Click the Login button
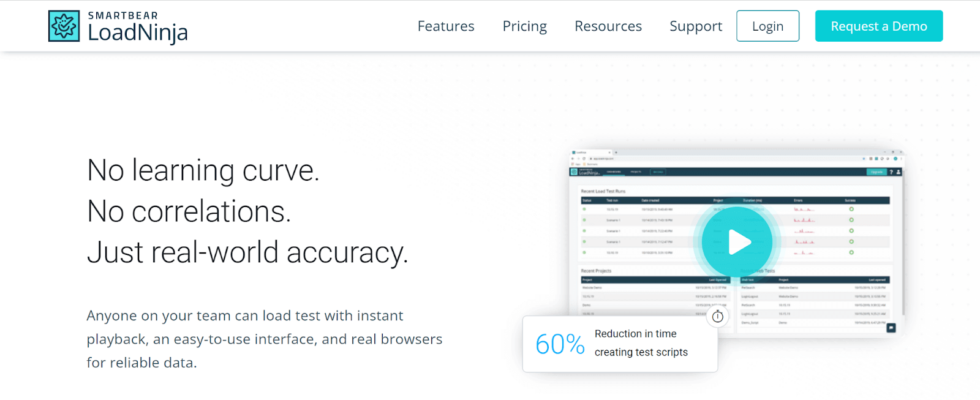Image resolution: width=980 pixels, height=400 pixels. [767, 26]
